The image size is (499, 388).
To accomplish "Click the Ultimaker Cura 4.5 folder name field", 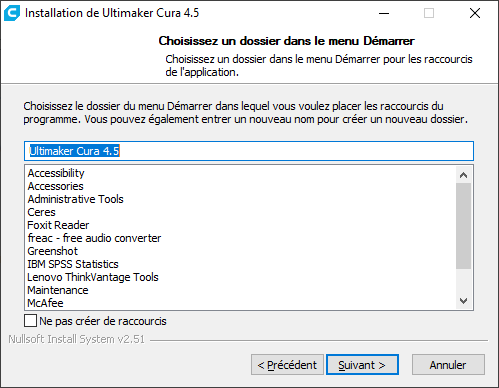I will click(x=249, y=151).
